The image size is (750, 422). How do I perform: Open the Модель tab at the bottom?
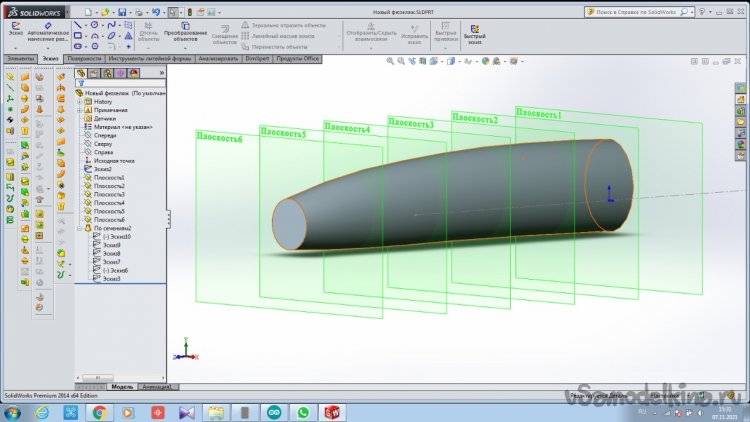pos(122,386)
